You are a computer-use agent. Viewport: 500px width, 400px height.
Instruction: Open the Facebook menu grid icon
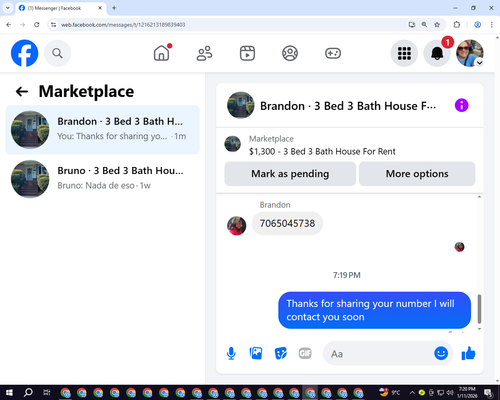point(404,53)
